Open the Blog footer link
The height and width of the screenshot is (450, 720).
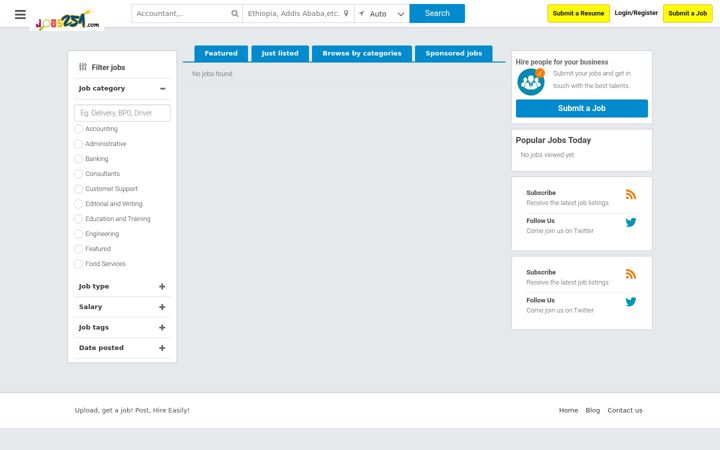593,411
